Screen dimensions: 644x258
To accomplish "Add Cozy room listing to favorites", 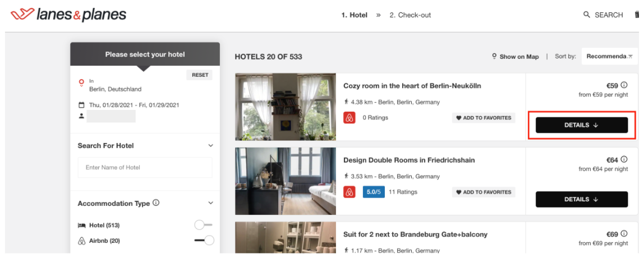I will pos(484,118).
